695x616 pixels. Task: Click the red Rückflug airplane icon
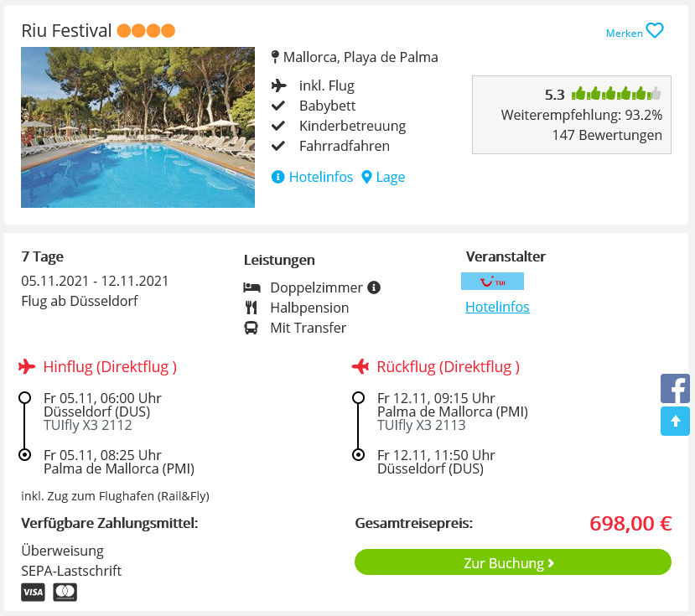pos(360,366)
